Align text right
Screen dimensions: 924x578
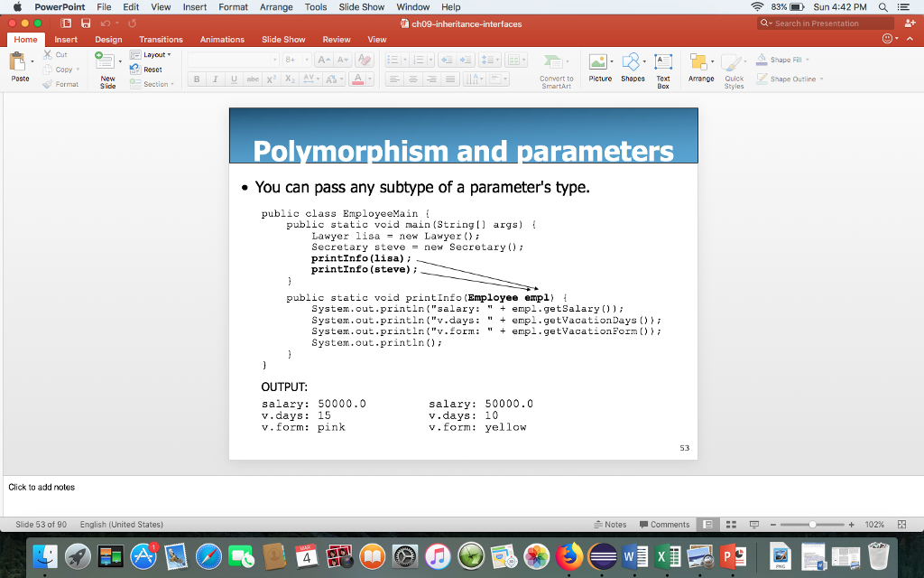(432, 79)
